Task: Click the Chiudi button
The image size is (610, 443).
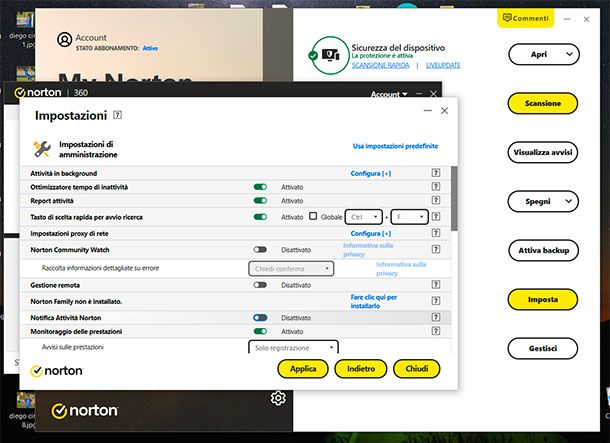Action: point(417,368)
